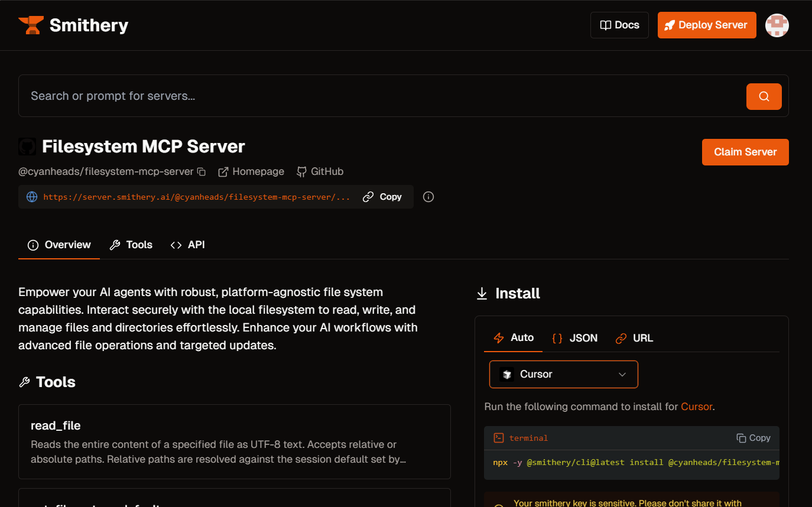Click the Install download arrow icon
Viewport: 812px width, 507px height.
tap(482, 294)
